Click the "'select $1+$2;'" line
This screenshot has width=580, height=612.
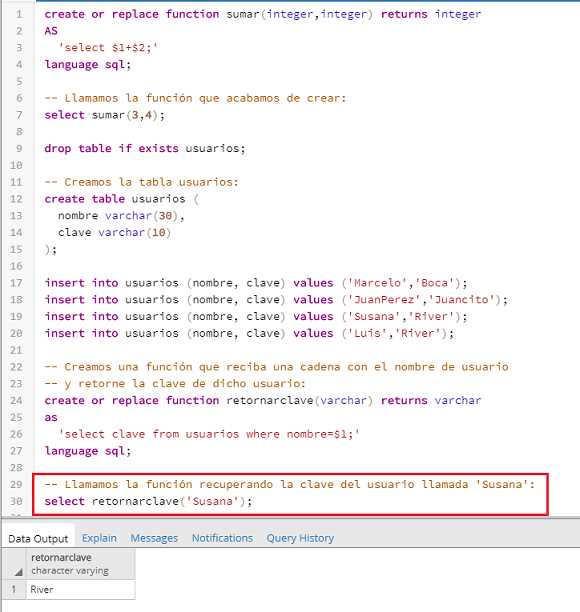(x=108, y=48)
